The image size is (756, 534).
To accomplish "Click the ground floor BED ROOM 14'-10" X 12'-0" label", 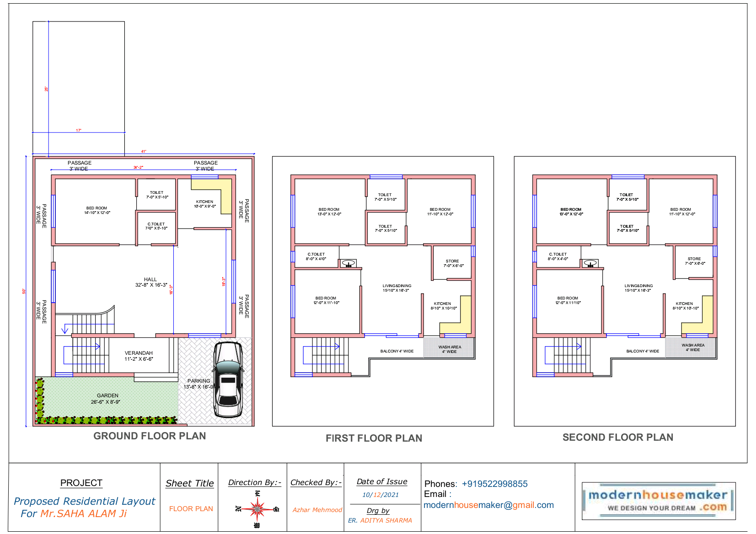I will click(x=97, y=210).
